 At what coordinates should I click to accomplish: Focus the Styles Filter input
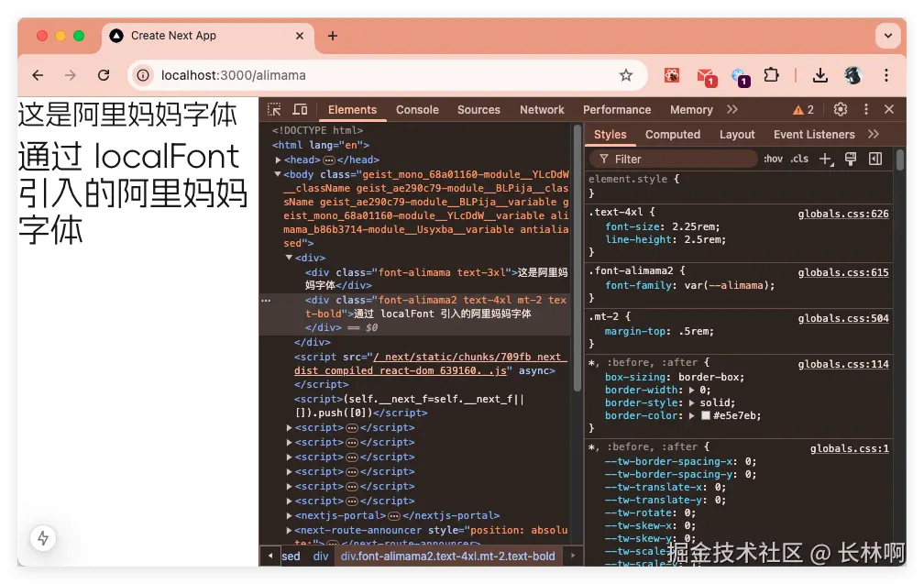pos(674,160)
